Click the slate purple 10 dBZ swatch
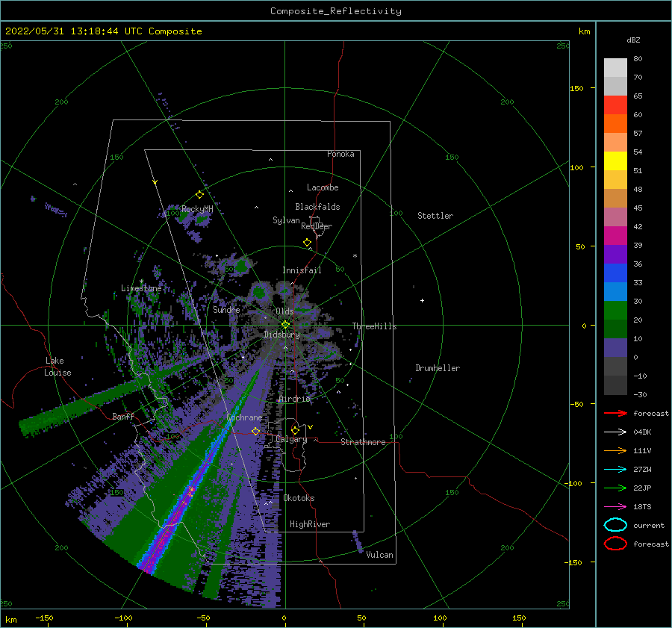 point(615,347)
